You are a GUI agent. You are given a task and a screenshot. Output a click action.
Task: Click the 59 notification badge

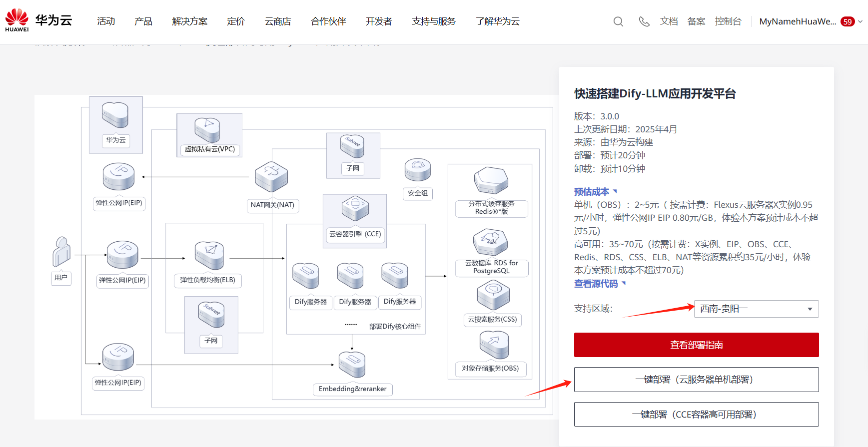(848, 21)
